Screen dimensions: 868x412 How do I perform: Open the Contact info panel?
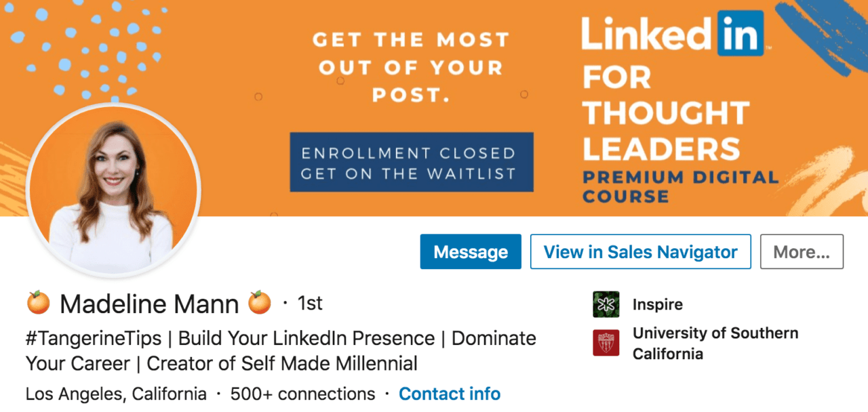[x=450, y=394]
